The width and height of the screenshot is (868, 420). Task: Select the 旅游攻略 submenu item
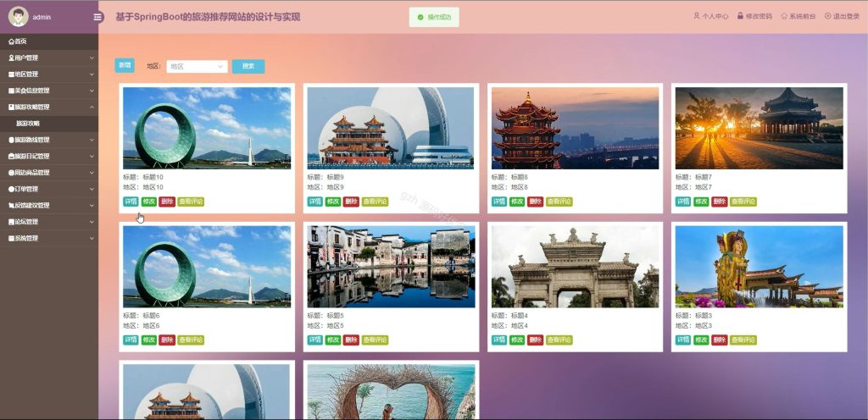(x=49, y=124)
